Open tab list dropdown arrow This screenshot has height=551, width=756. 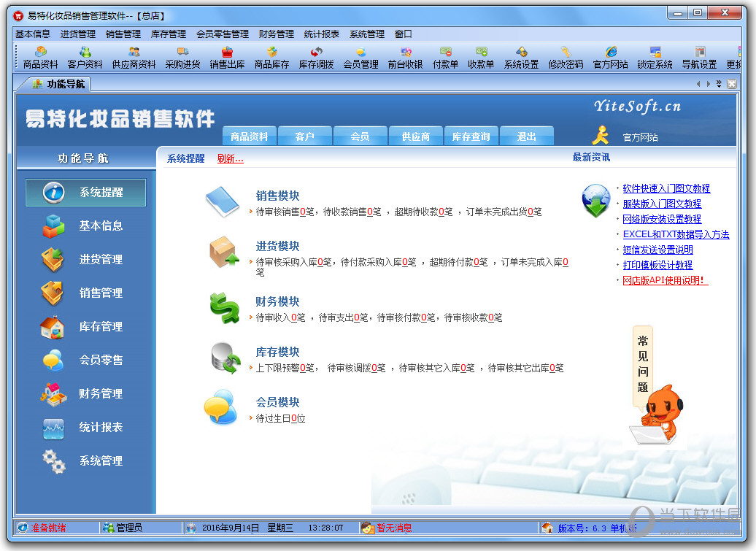point(719,84)
